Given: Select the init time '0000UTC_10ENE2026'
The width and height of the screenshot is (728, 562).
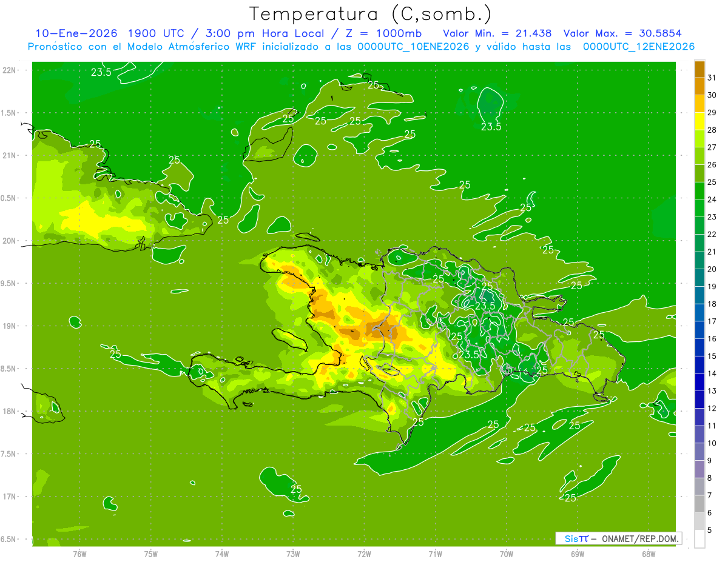Looking at the screenshot, I should [414, 47].
